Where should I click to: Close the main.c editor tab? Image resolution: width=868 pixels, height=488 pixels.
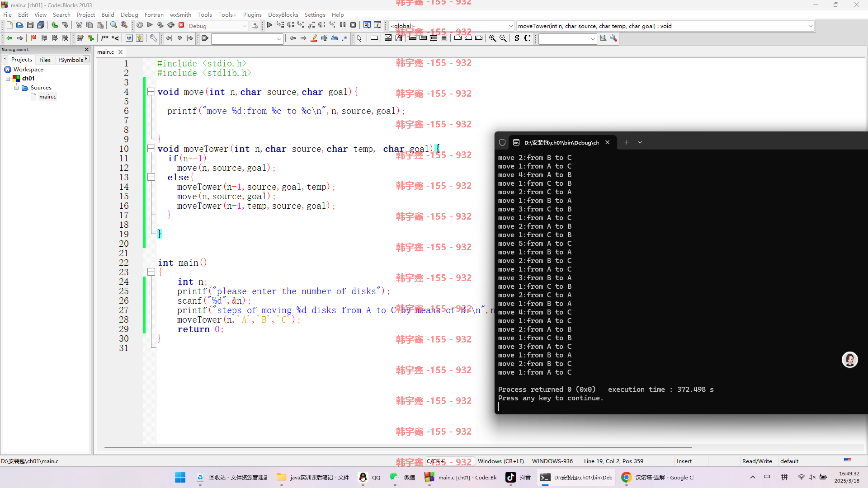[x=120, y=52]
